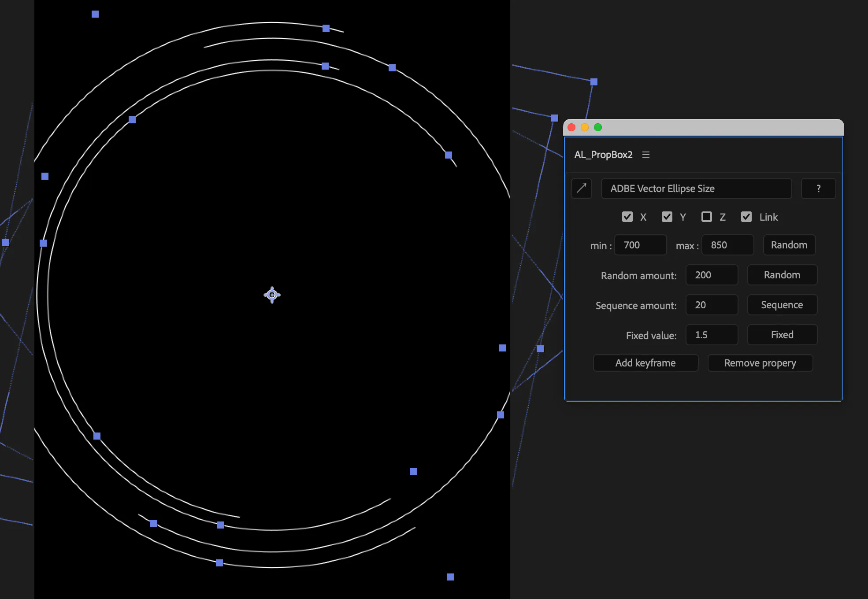868x599 pixels.
Task: Minimize the floating panel with yellow button
Action: [x=585, y=127]
